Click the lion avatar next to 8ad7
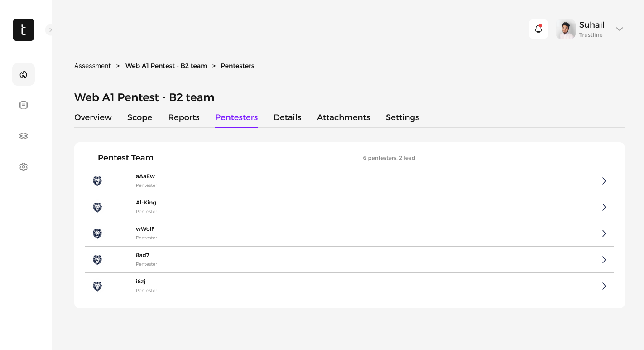The width and height of the screenshot is (644, 350). pos(97,260)
